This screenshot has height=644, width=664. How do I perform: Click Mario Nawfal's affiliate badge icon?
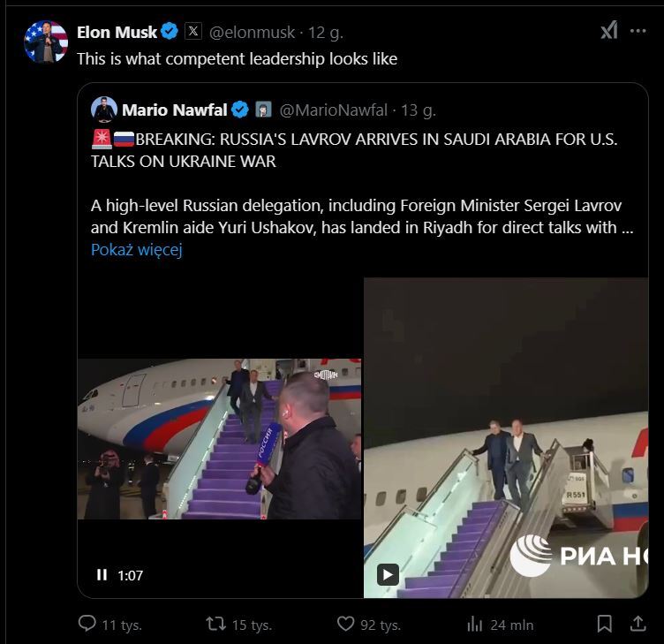[263, 110]
